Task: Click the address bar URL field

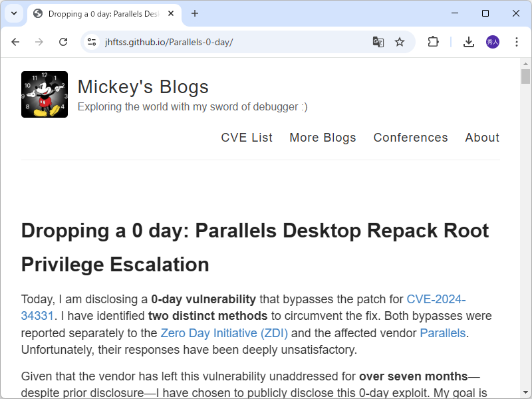Action: [x=233, y=42]
